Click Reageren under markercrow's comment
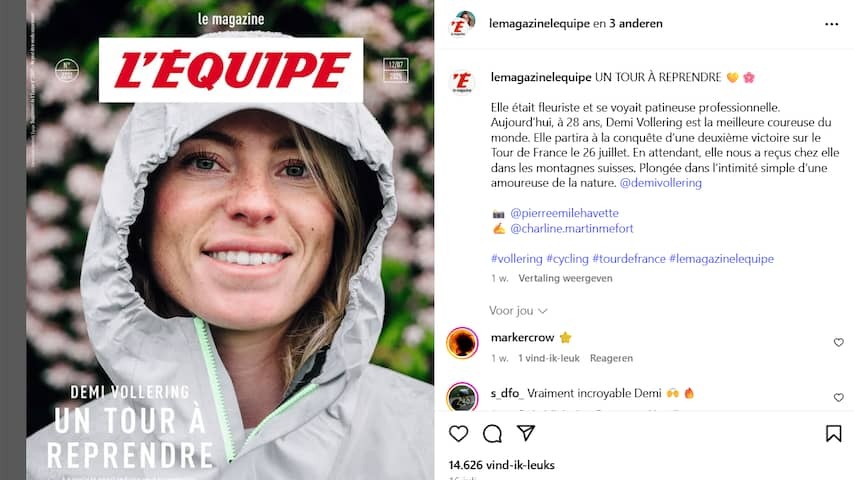Screen dimensions: 854x480 (611, 359)
